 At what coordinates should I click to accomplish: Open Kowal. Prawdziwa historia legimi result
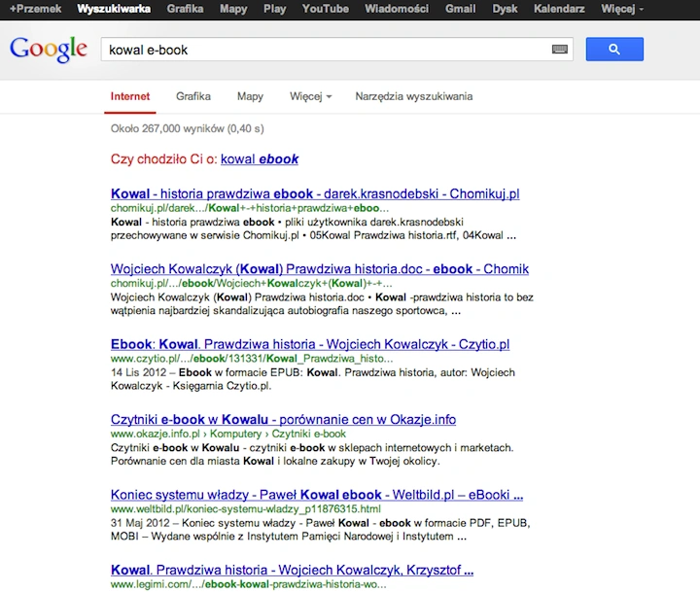click(x=292, y=570)
